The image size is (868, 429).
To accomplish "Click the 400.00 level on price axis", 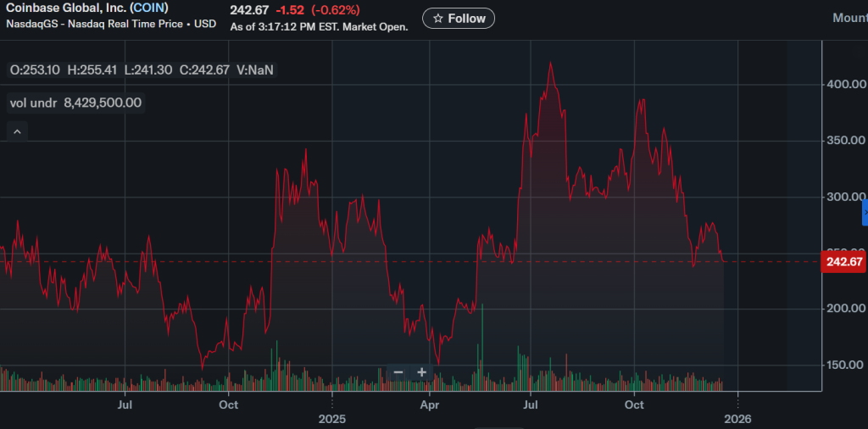I will (845, 84).
